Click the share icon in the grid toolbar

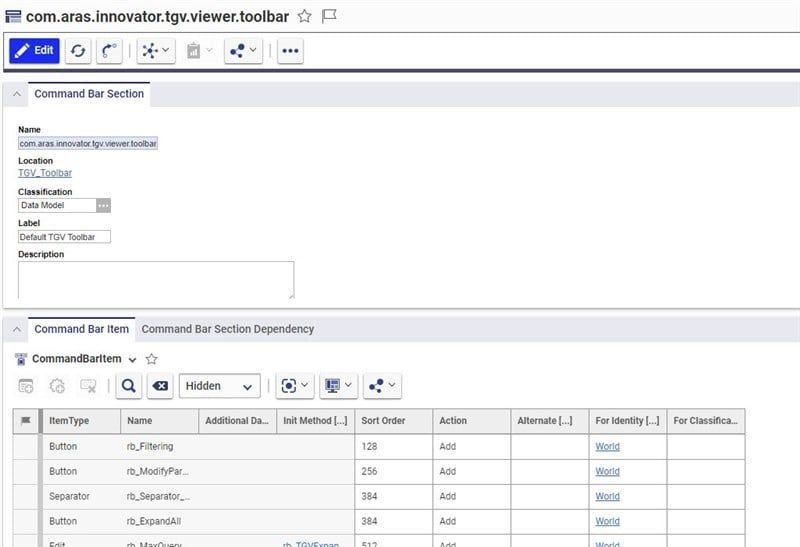[381, 386]
